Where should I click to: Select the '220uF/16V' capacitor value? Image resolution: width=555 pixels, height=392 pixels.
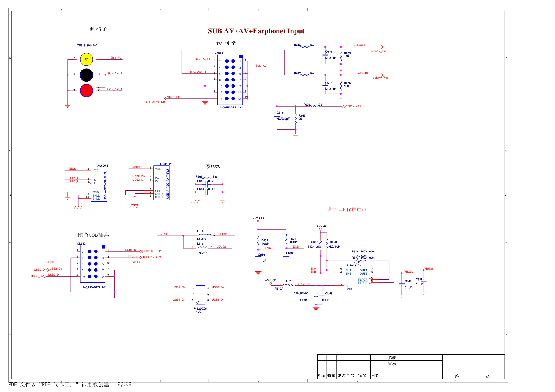(x=301, y=293)
